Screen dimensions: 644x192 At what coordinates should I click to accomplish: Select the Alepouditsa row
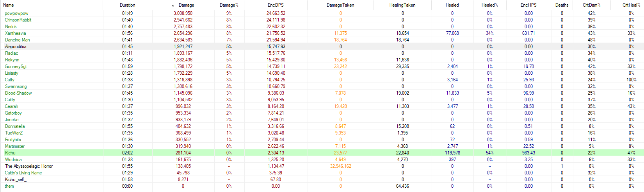[16, 47]
